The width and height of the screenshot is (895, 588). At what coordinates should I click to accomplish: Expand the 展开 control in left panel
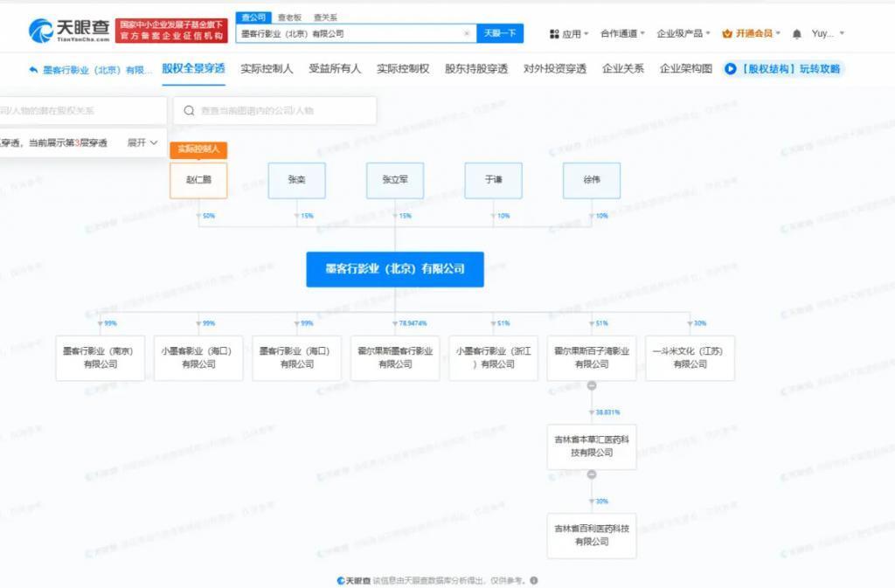click(140, 142)
